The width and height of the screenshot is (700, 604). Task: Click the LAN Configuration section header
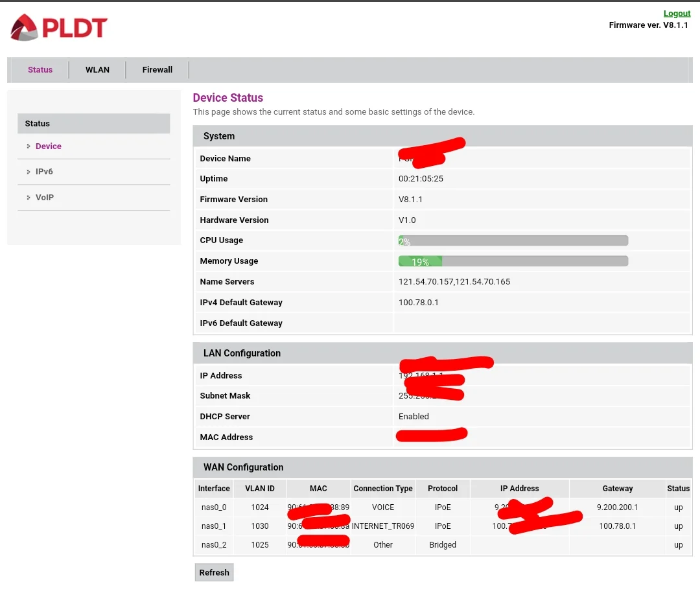point(443,353)
